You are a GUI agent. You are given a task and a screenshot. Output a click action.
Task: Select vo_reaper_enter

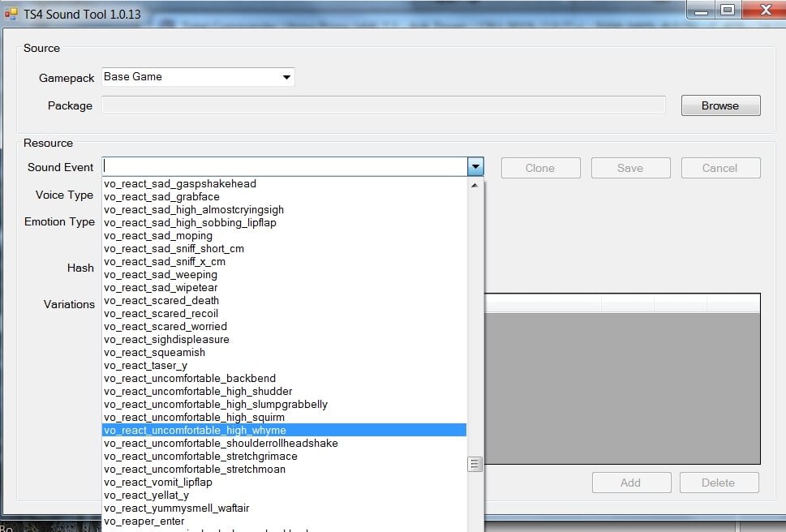(284, 521)
